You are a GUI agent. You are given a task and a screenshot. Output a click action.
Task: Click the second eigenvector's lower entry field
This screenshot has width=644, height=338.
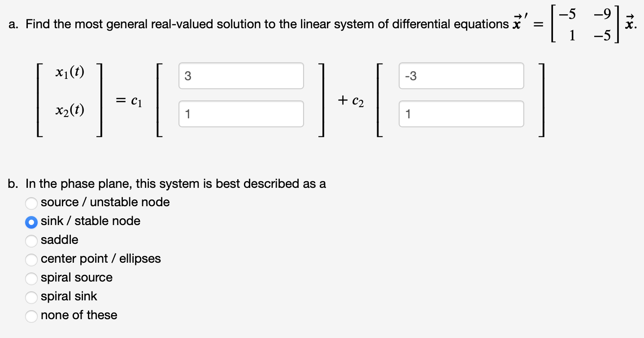click(x=461, y=114)
